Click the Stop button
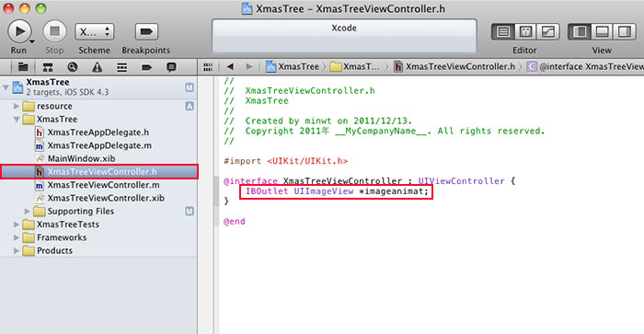This screenshot has width=644, height=334. tap(54, 31)
